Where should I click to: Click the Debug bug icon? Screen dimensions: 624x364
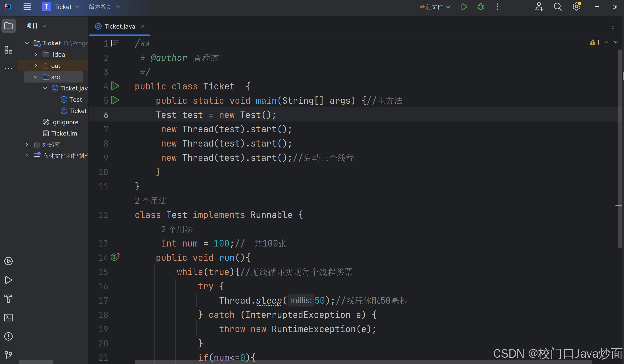(x=481, y=7)
